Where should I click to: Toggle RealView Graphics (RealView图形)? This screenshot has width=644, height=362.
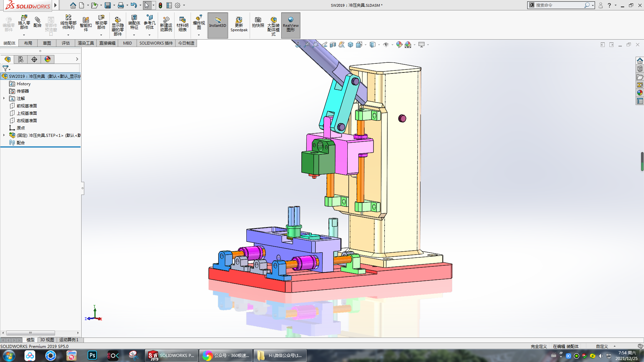click(291, 25)
